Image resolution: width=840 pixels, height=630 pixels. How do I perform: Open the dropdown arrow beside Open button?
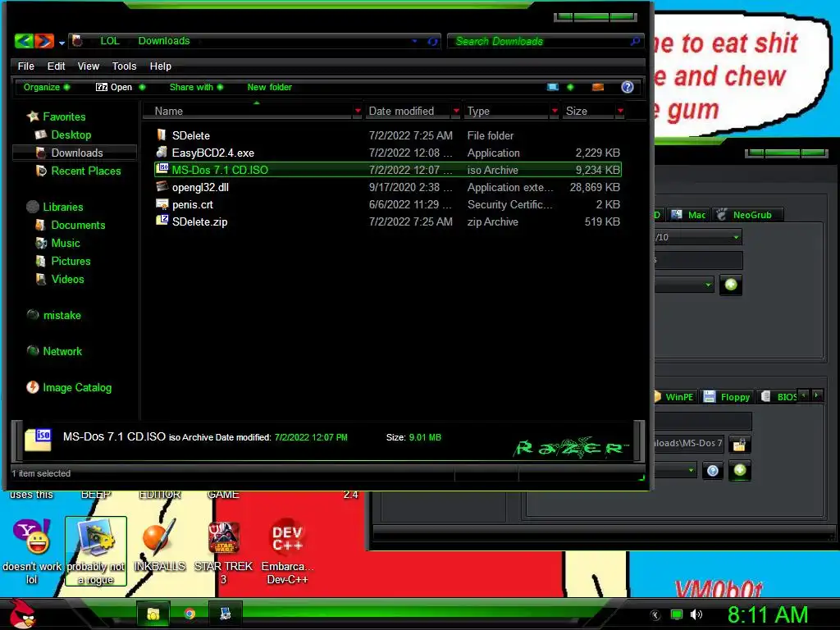click(142, 87)
